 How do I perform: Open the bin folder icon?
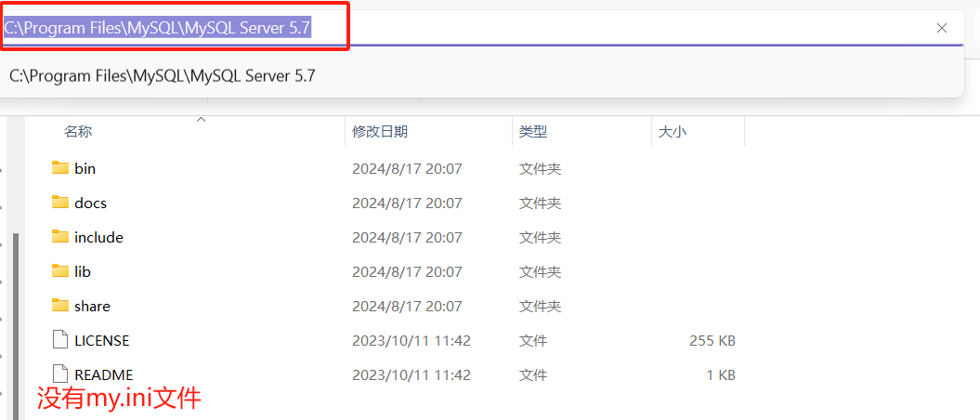tap(60, 168)
